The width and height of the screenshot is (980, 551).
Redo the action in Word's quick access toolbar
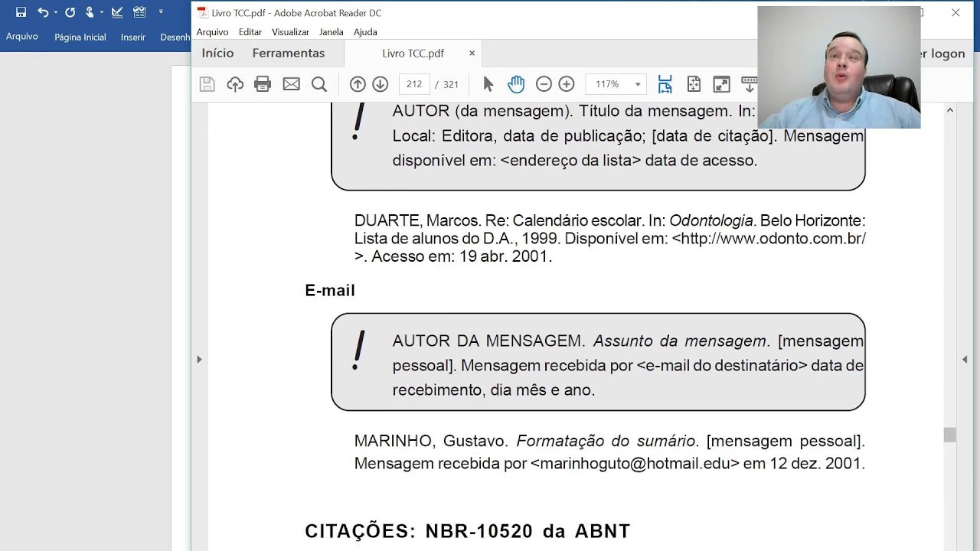pyautogui.click(x=70, y=12)
